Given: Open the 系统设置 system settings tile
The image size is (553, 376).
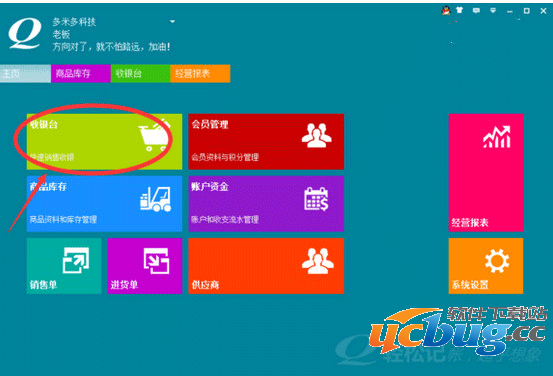Looking at the screenshot, I should click(486, 266).
